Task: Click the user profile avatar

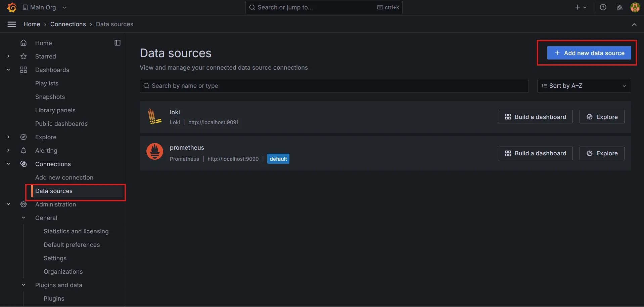Action: tap(635, 7)
